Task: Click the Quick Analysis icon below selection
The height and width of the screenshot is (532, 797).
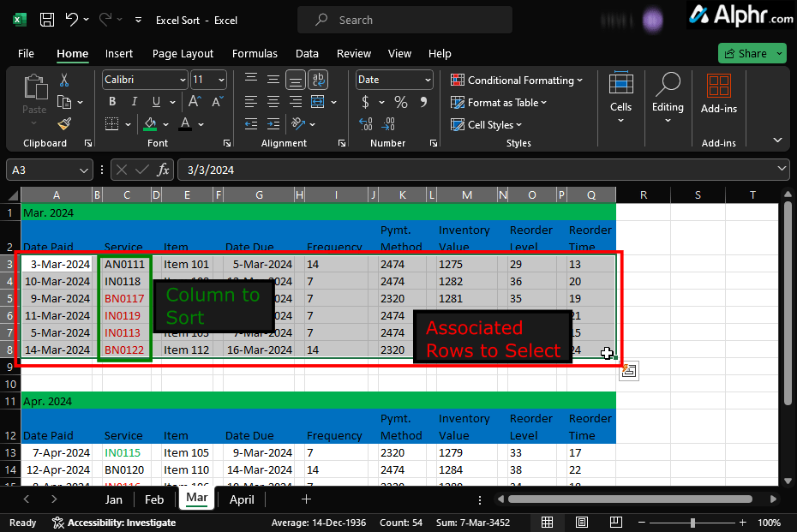Action: click(629, 371)
